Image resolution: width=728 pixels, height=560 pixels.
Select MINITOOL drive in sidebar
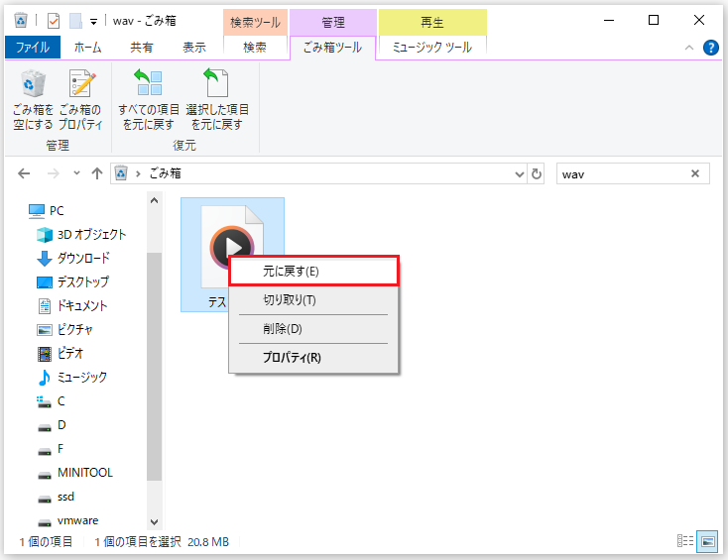(x=75, y=473)
